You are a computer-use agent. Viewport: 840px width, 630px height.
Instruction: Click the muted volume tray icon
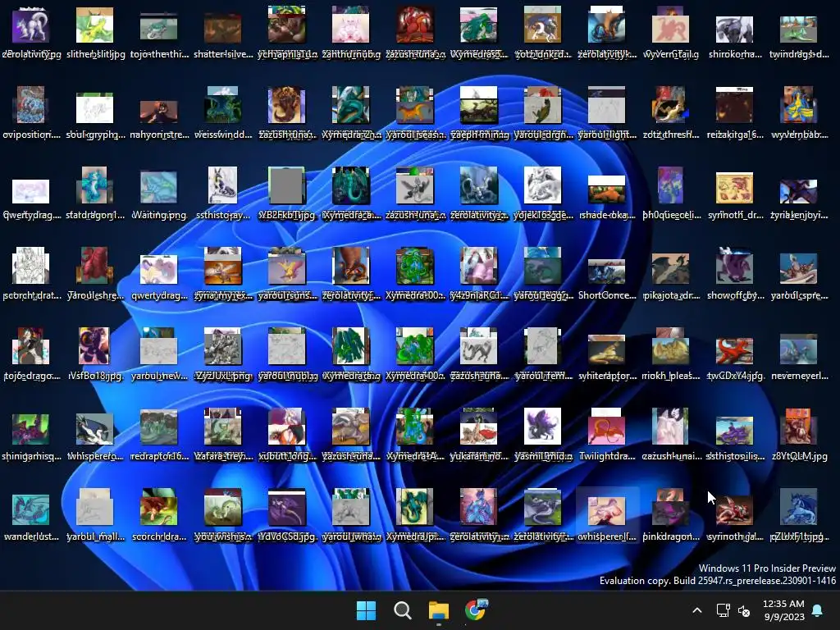pyautogui.click(x=744, y=610)
